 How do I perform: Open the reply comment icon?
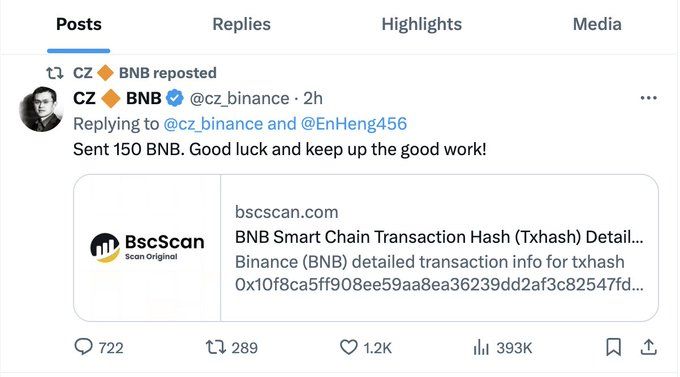[83, 347]
